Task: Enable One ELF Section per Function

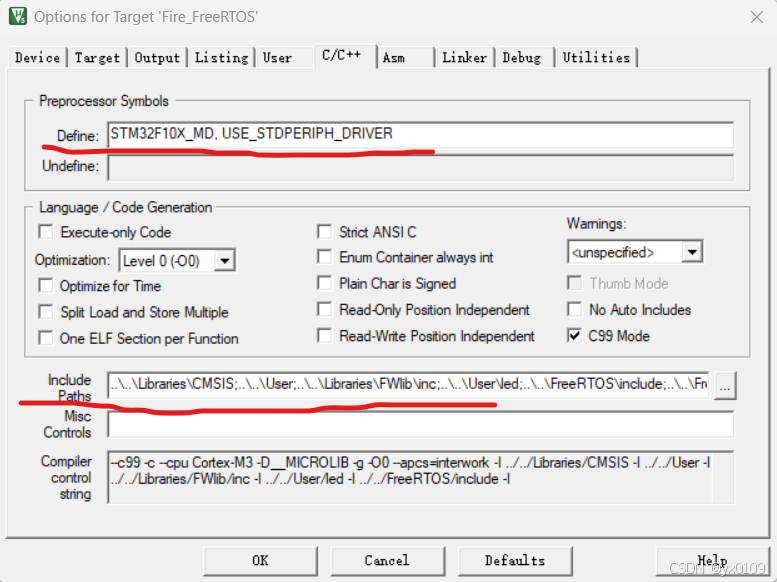Action: [x=46, y=338]
